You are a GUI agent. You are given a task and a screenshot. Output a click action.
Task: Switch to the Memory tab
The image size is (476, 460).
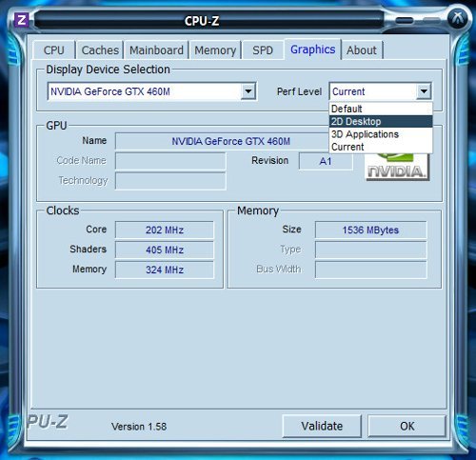tap(215, 50)
